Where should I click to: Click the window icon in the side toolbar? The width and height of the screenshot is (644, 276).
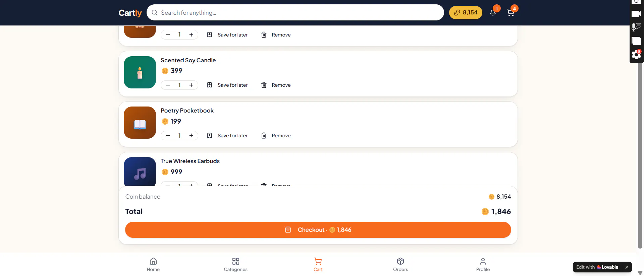coord(636,41)
